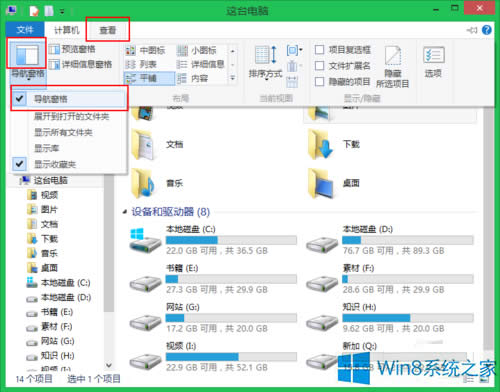Viewport: 500px width, 392px height.
Task: Select the 小图标 small icons layout
Action: click(197, 50)
